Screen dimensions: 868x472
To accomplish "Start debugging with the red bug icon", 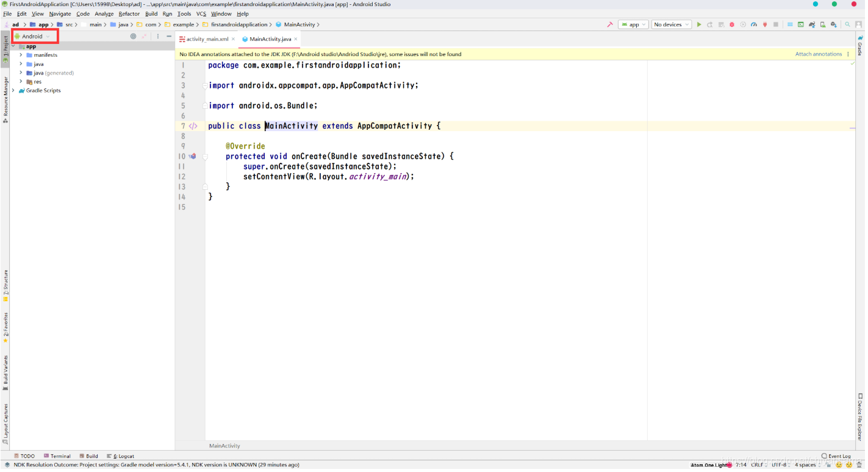I will pyautogui.click(x=732, y=24).
